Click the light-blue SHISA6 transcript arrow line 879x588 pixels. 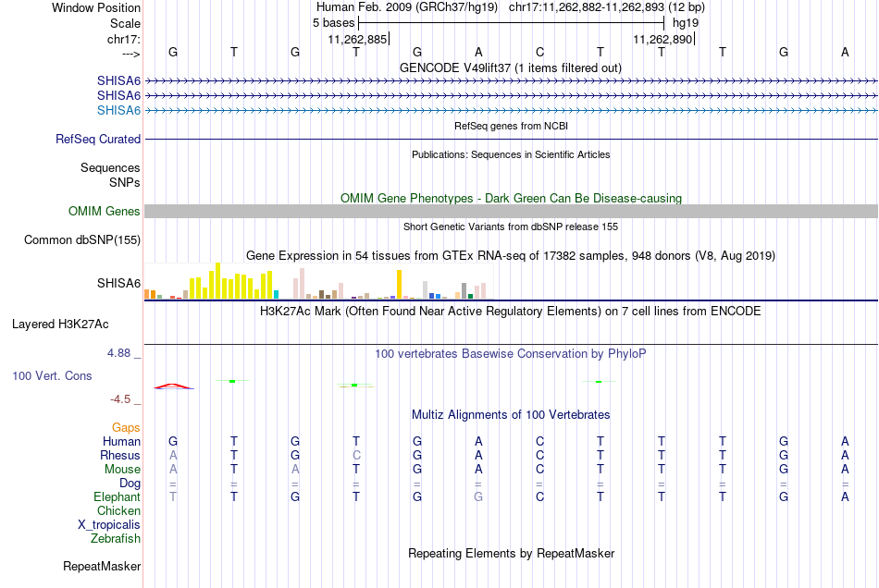click(511, 110)
